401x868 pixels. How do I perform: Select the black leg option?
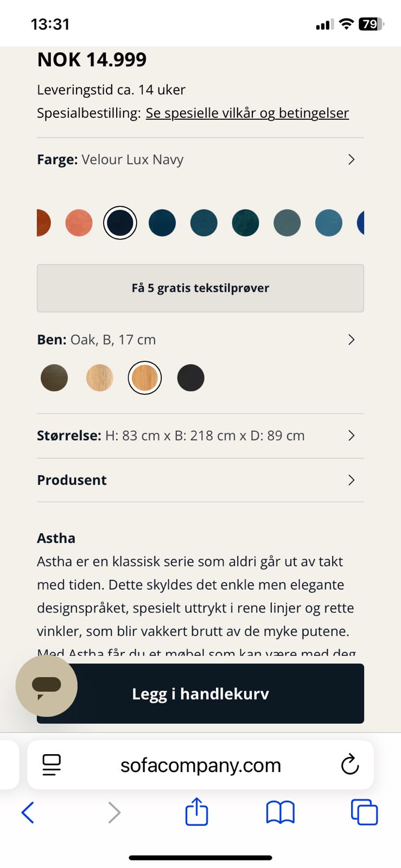pos(190,378)
